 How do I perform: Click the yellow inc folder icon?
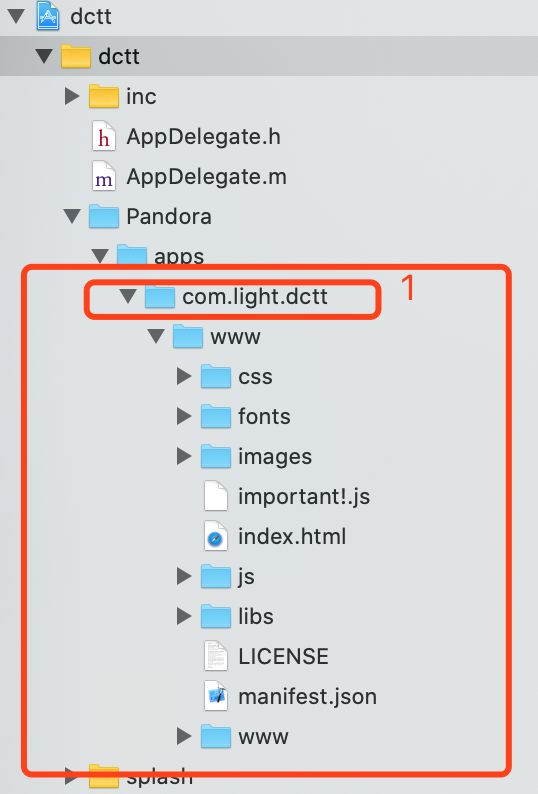[103, 96]
